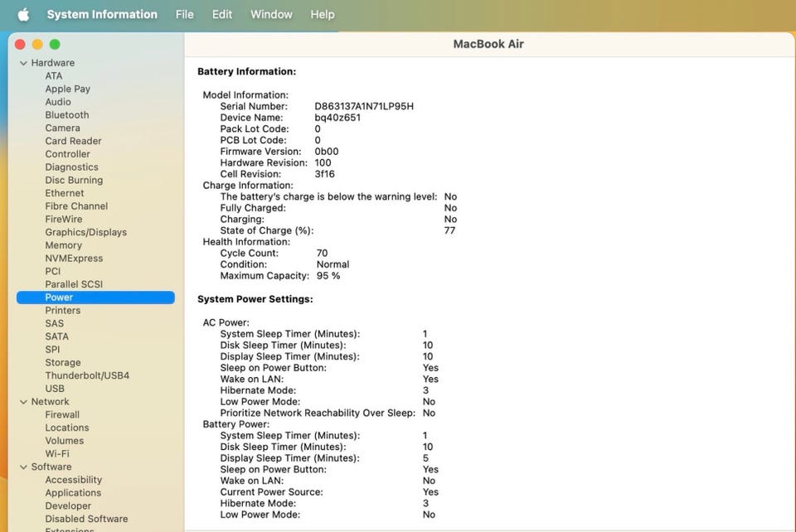Select Apple Pay in the sidebar
The image size is (796, 532).
tap(67, 89)
